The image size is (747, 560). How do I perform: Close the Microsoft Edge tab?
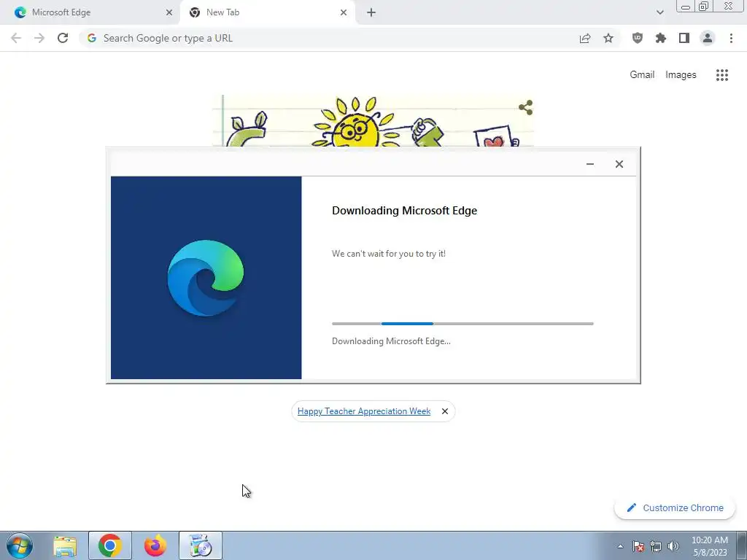click(x=169, y=12)
